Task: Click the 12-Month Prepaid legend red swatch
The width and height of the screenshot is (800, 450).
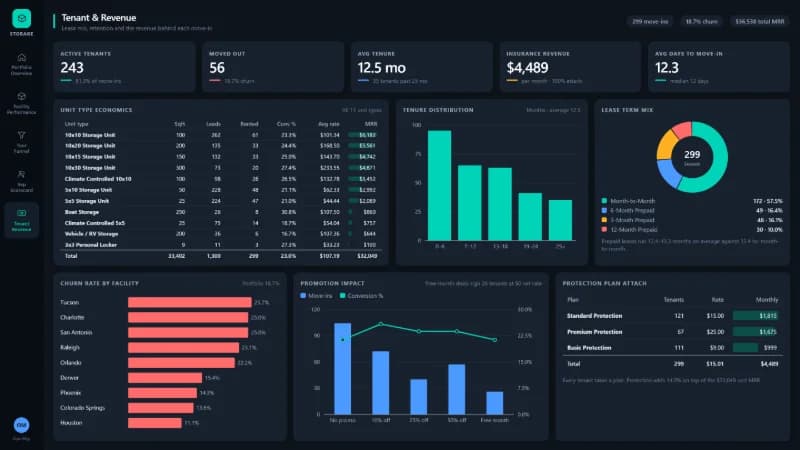Action: coord(604,230)
